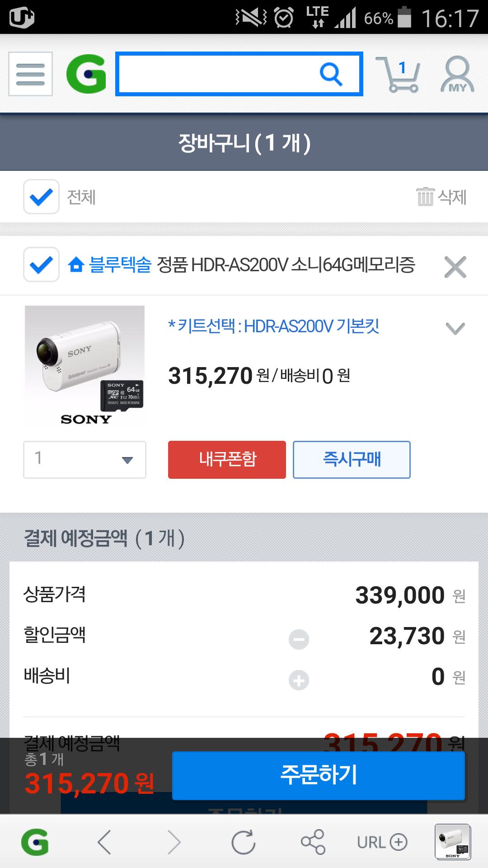Screen dimensions: 488x868
Task: Expand the 할인금액 minus detail icon
Action: coord(299,639)
